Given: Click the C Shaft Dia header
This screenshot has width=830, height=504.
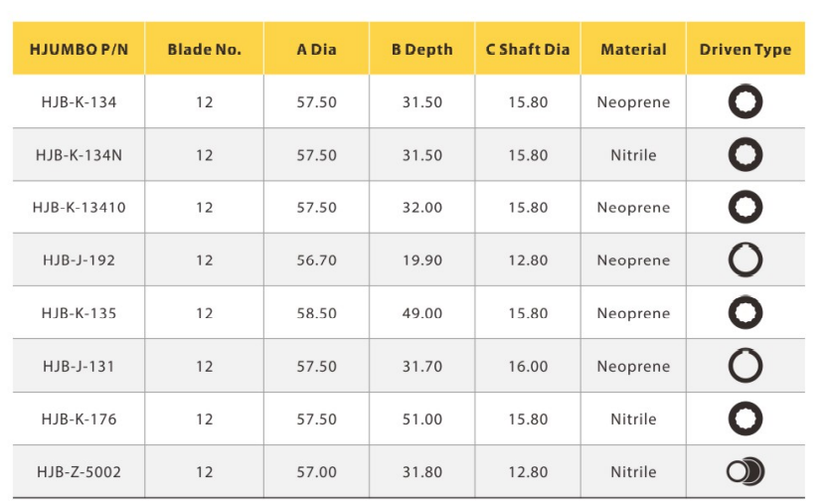Looking at the screenshot, I should pos(528,50).
